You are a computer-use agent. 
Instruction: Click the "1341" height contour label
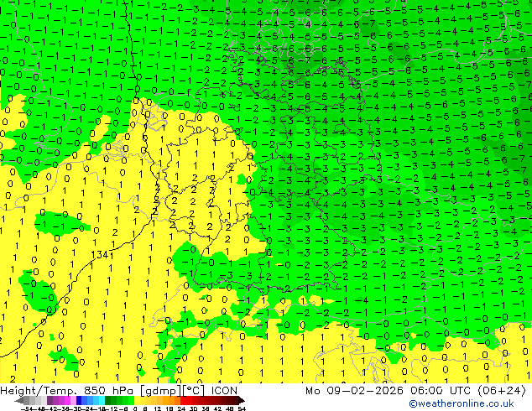coord(100,254)
